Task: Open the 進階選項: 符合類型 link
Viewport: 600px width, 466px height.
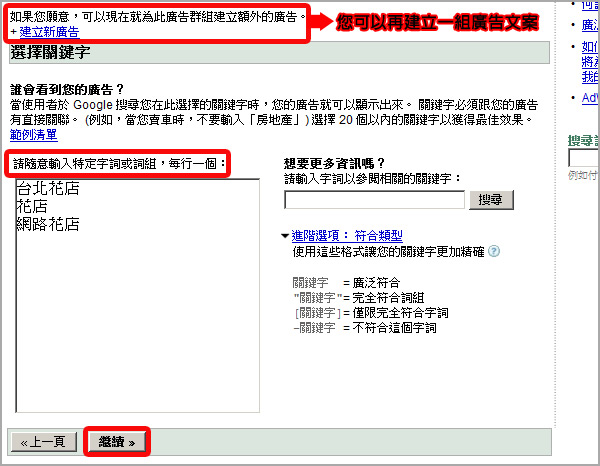Action: click(x=347, y=235)
